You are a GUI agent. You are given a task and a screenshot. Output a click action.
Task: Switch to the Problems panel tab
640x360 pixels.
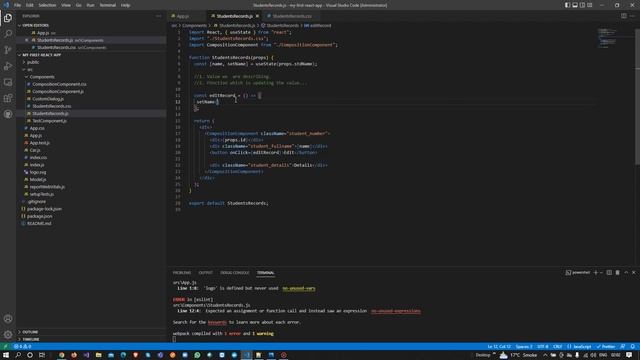pyautogui.click(x=182, y=273)
